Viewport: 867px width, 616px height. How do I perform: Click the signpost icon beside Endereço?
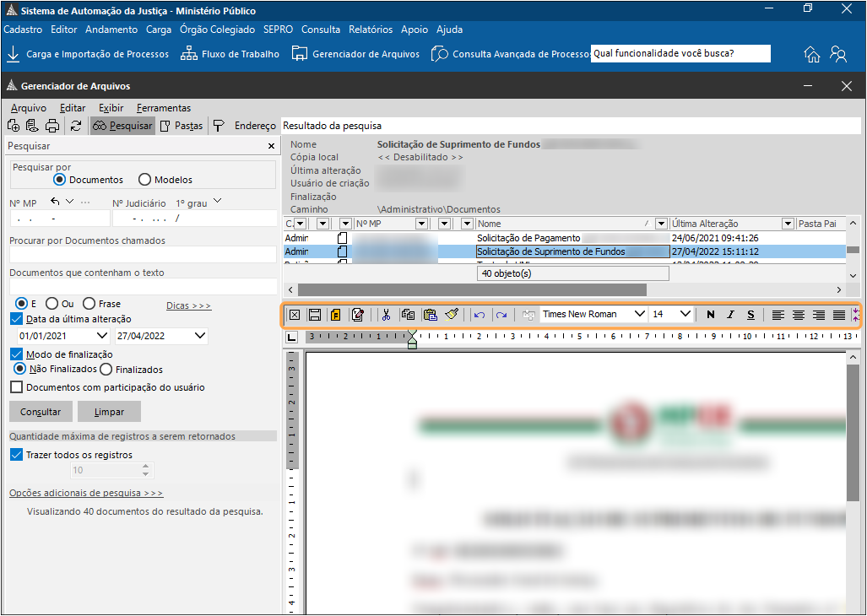pyautogui.click(x=219, y=126)
